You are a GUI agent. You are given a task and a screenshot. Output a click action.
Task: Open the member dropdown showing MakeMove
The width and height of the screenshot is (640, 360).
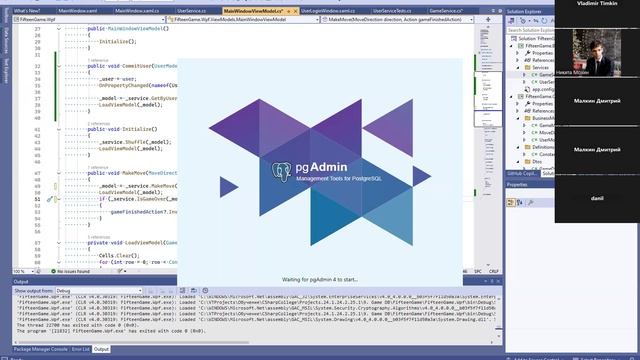[x=398, y=19]
